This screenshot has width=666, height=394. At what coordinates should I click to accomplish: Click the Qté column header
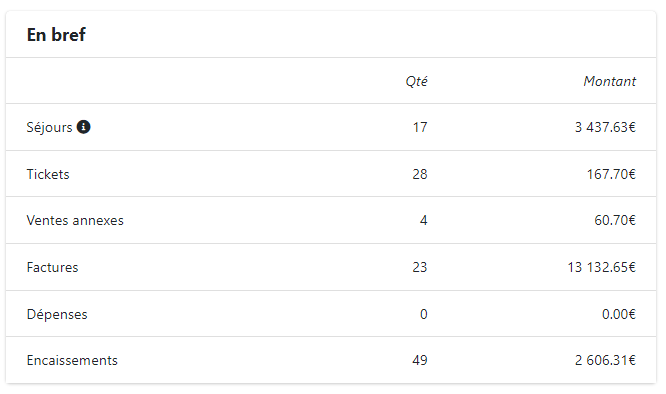click(416, 81)
